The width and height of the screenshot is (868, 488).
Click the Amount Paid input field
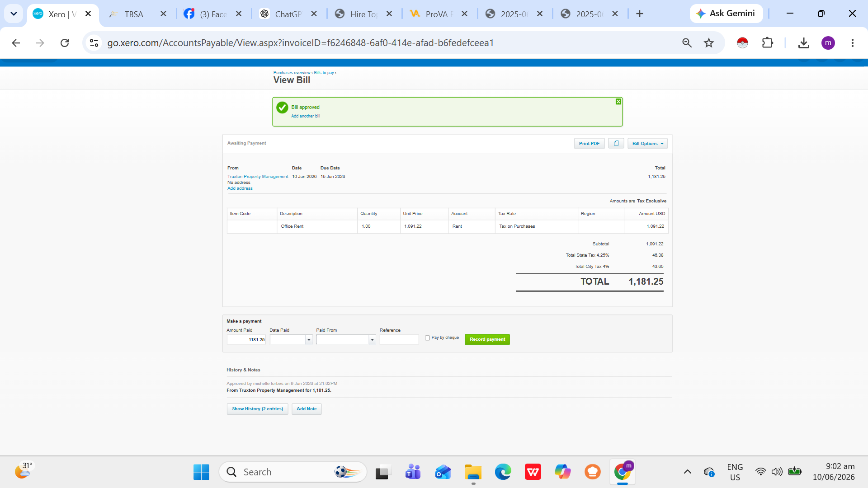[x=246, y=340]
